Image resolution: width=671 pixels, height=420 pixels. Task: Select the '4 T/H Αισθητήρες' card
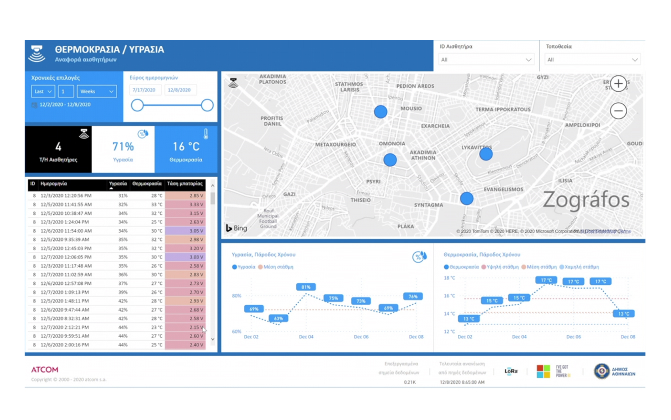pos(58,149)
